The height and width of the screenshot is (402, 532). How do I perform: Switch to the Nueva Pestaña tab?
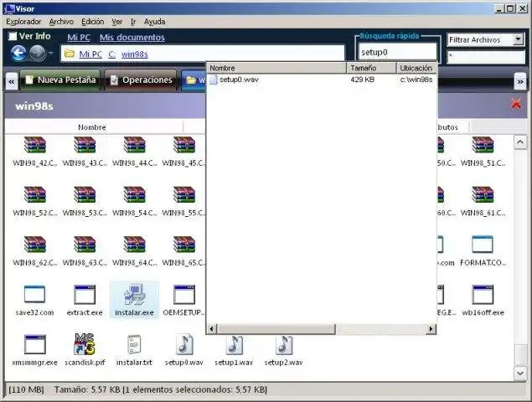click(x=60, y=80)
